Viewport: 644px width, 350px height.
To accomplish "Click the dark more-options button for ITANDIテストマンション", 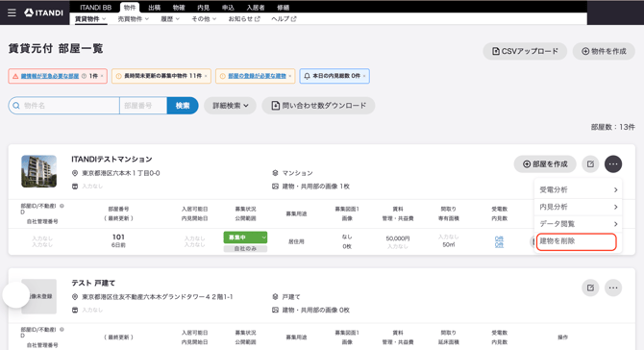I will coord(613,163).
